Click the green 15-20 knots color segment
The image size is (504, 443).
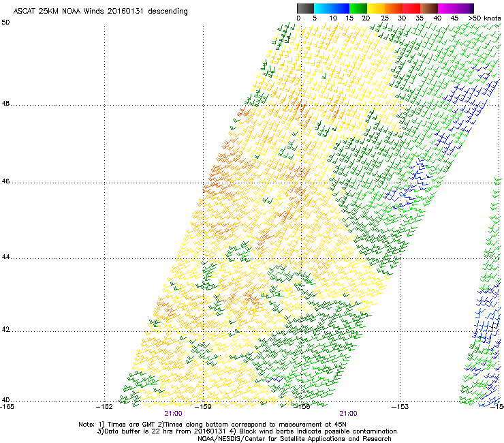tap(358, 8)
